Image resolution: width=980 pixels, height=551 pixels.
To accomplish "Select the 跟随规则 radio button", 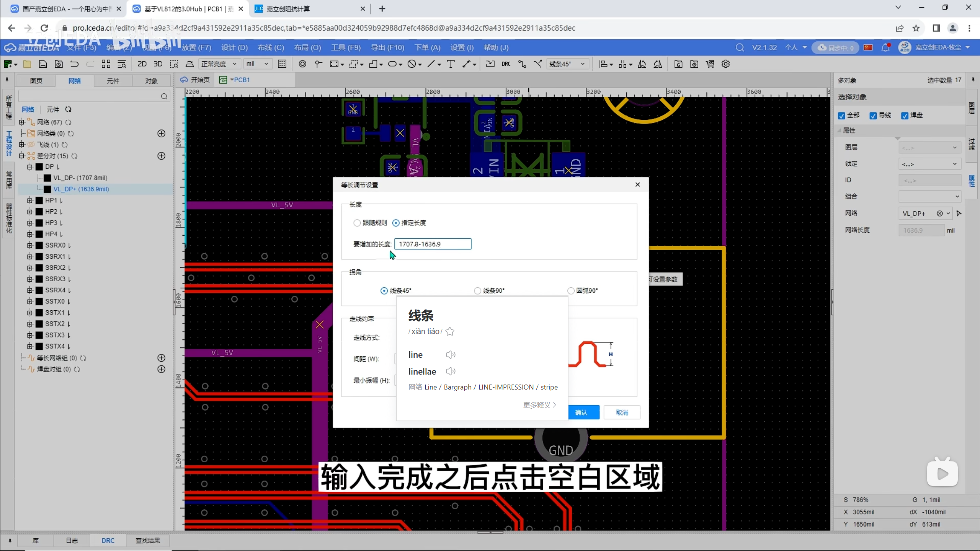I will (357, 223).
